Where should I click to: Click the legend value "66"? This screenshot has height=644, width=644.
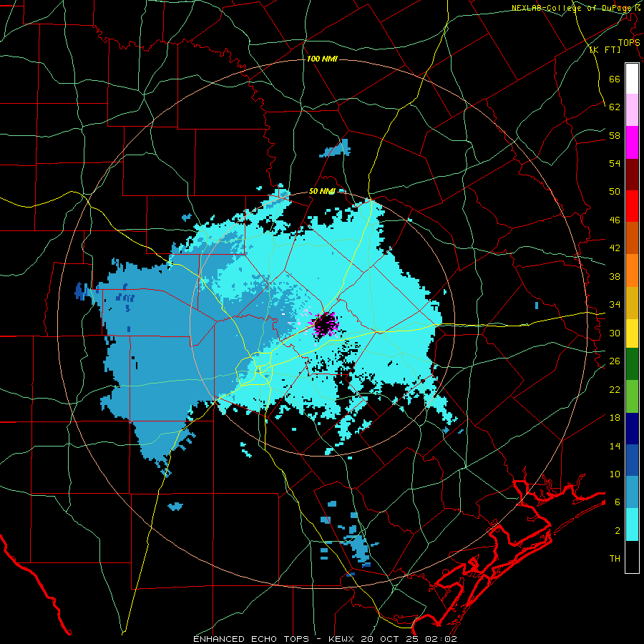[615, 79]
